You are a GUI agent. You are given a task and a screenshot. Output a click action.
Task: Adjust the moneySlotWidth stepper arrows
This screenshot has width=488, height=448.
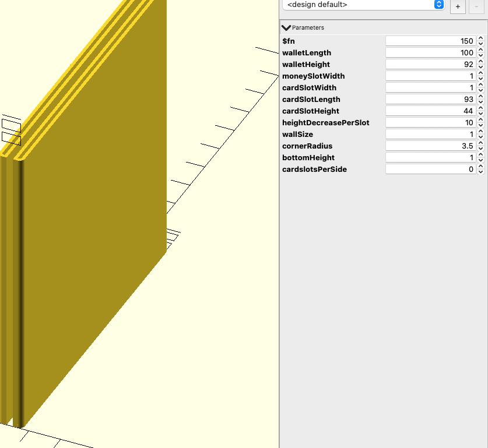point(481,76)
